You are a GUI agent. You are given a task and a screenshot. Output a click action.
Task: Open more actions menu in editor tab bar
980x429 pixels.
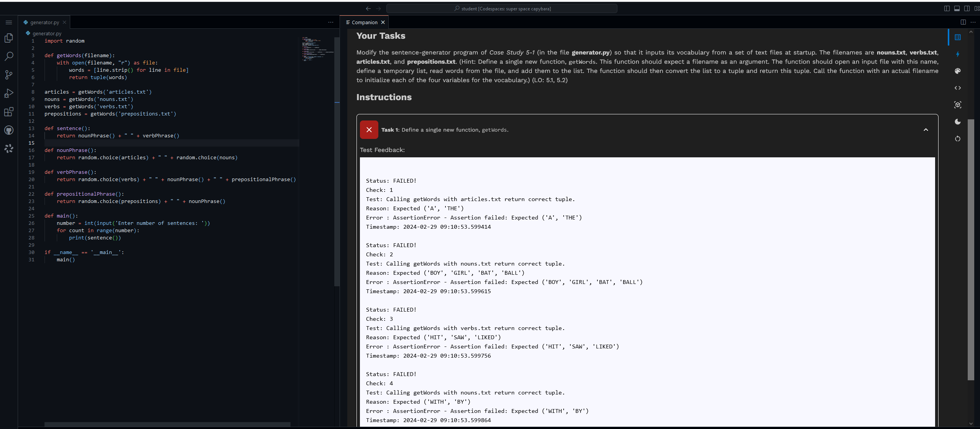point(330,22)
